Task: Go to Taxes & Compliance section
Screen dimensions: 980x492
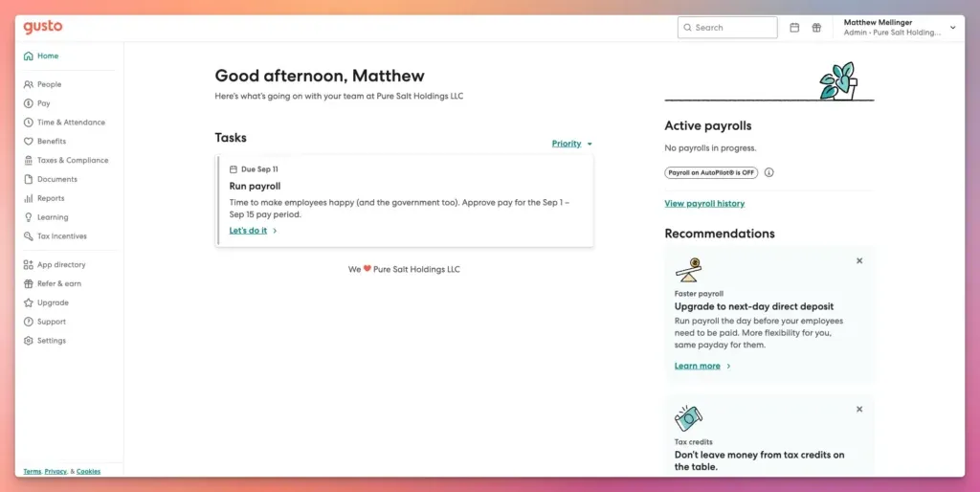Action: coord(73,161)
